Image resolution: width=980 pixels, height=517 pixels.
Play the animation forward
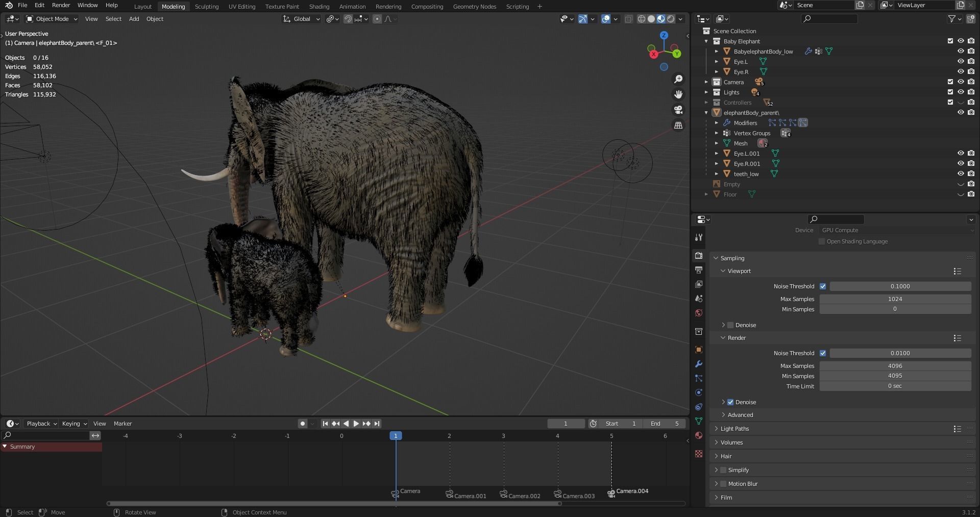tap(356, 424)
